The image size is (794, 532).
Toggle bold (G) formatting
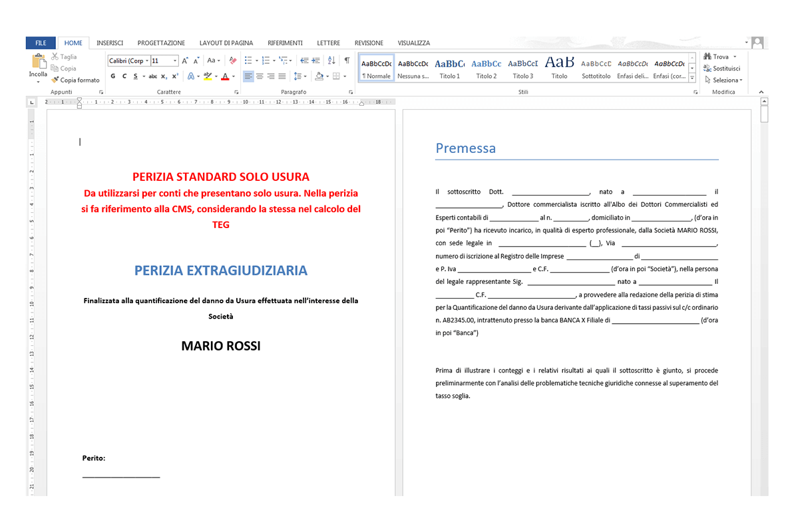[x=113, y=76]
